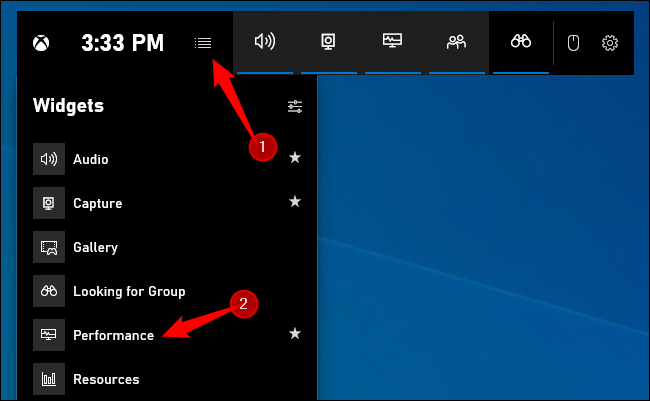Toggle the Audio widget from top bar
Screen dimensions: 650x401
[265, 42]
